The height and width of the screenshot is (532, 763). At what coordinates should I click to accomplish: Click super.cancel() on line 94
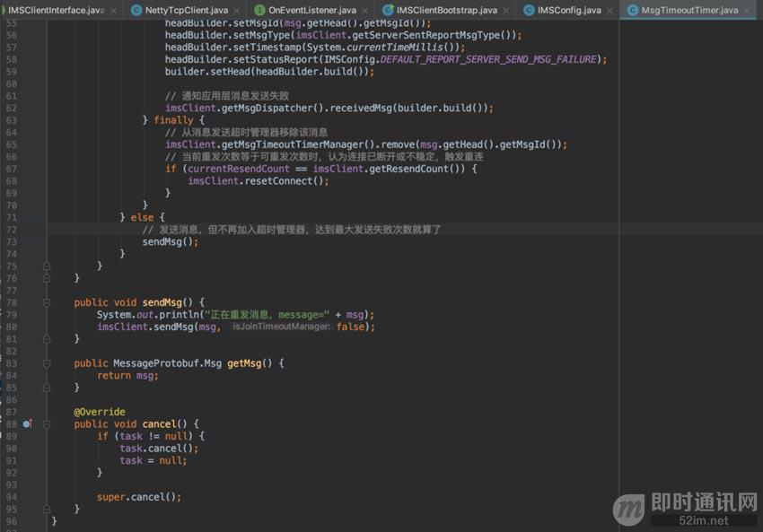click(x=138, y=497)
